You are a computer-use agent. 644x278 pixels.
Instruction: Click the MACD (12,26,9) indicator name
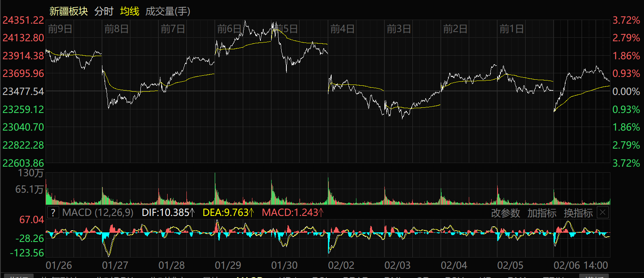[x=98, y=213]
